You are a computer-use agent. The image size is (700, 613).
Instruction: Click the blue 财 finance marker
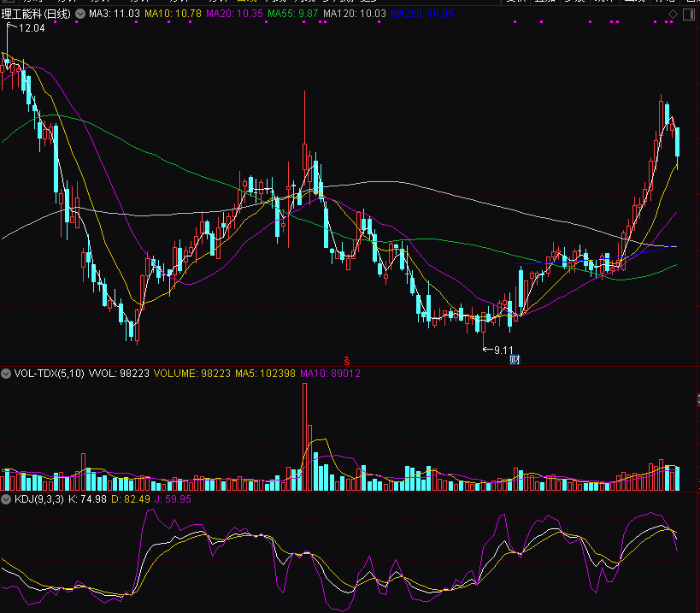click(x=515, y=360)
